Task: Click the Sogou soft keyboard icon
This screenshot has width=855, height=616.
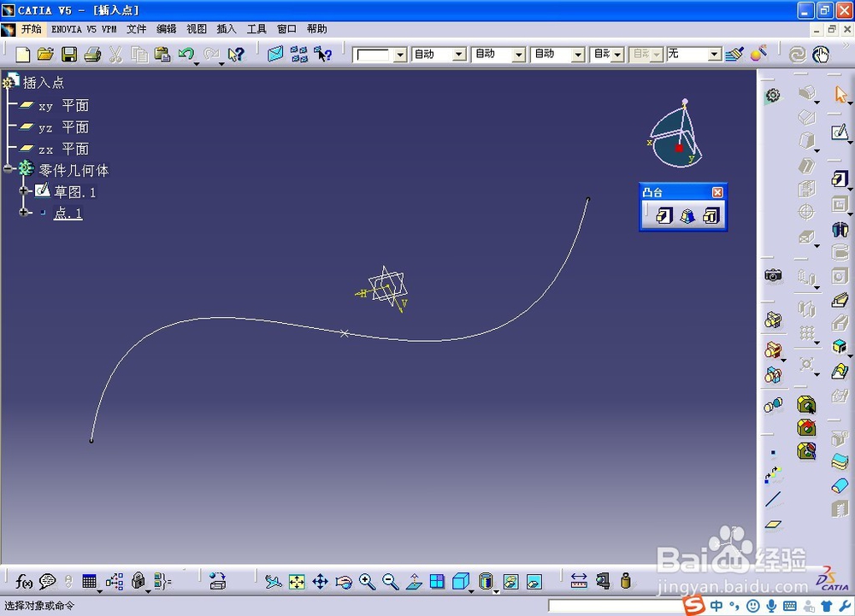Action: point(789,606)
